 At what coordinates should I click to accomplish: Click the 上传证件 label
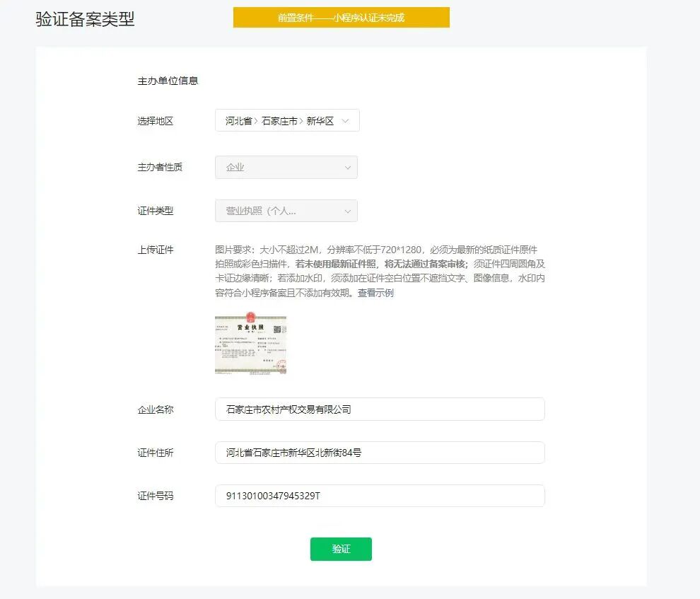click(156, 250)
